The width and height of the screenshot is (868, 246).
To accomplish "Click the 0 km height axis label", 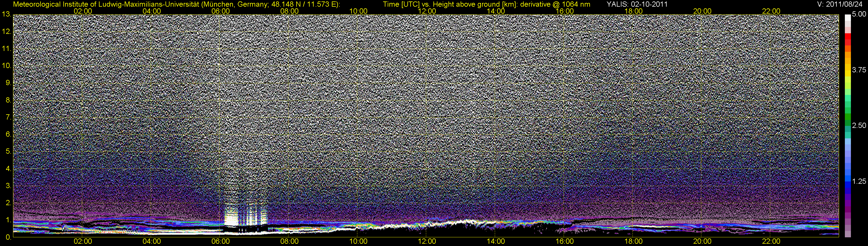I will (x=8, y=237).
